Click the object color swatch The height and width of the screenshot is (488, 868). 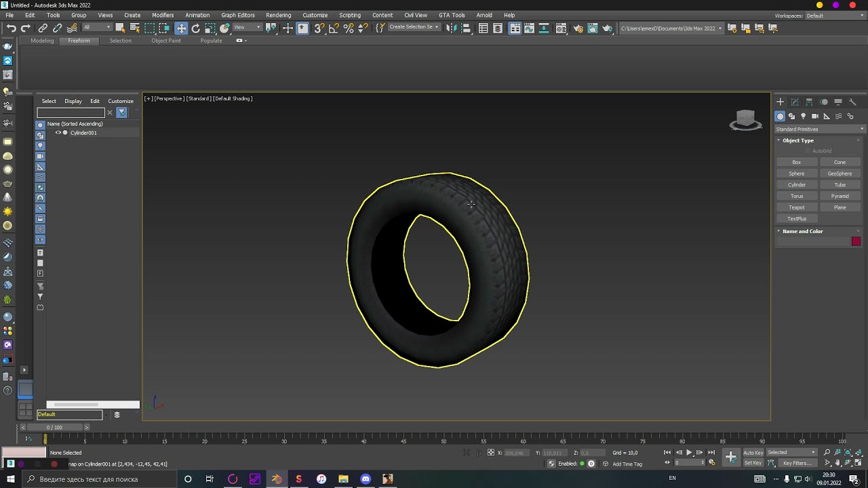coord(856,241)
